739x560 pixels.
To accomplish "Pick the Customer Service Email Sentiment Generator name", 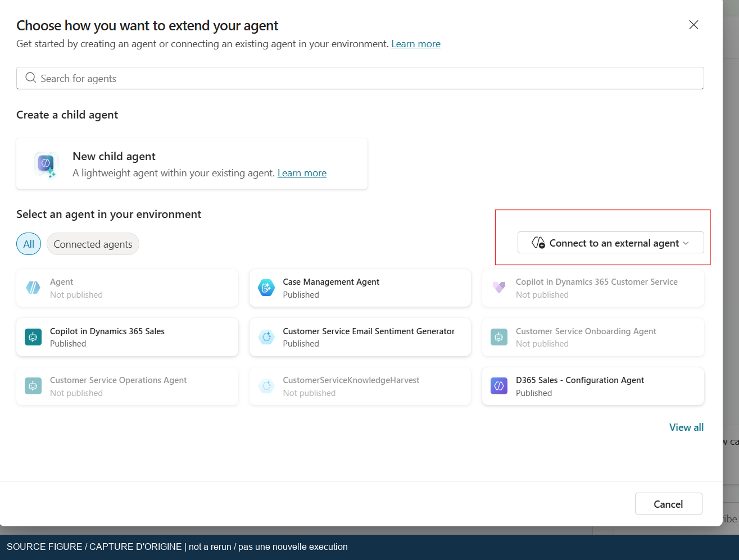I will point(369,331).
